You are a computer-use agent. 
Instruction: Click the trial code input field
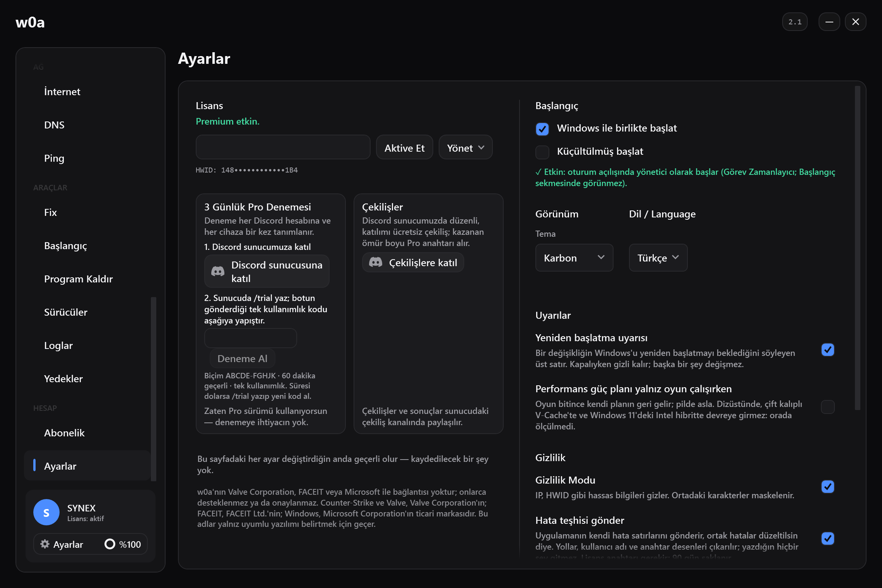coord(251,338)
